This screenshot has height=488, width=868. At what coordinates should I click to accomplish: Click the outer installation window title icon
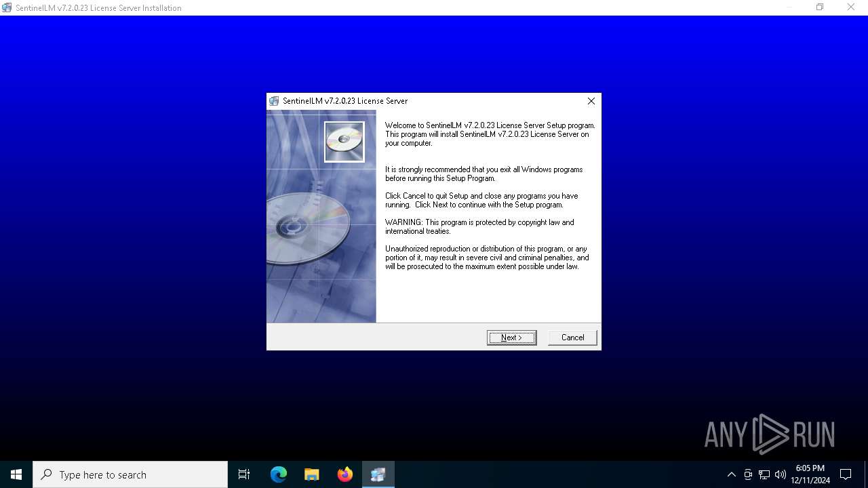coord(7,7)
